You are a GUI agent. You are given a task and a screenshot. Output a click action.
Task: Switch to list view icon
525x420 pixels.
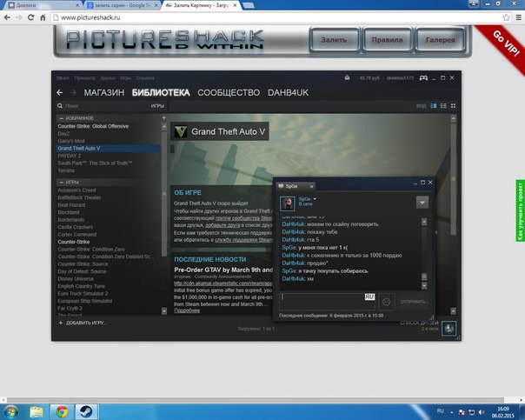[x=443, y=106]
